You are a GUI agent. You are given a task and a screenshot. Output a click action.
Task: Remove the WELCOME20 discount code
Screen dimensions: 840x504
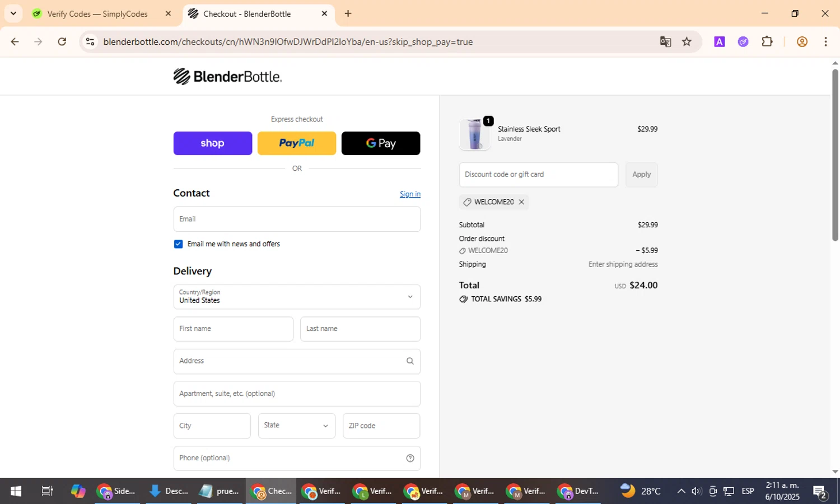[x=521, y=202]
